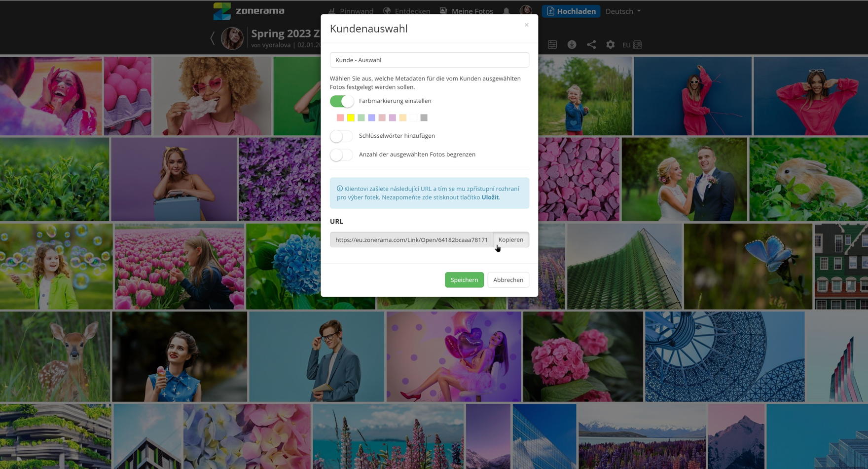868x469 pixels.
Task: Toggle Anzahl der ausgewählten Fotos begrenzen
Action: point(342,155)
